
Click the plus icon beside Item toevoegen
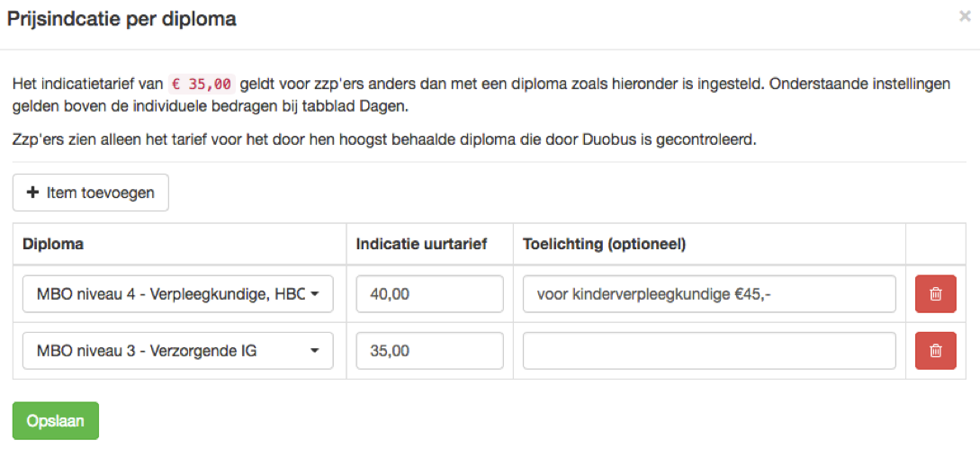31,193
